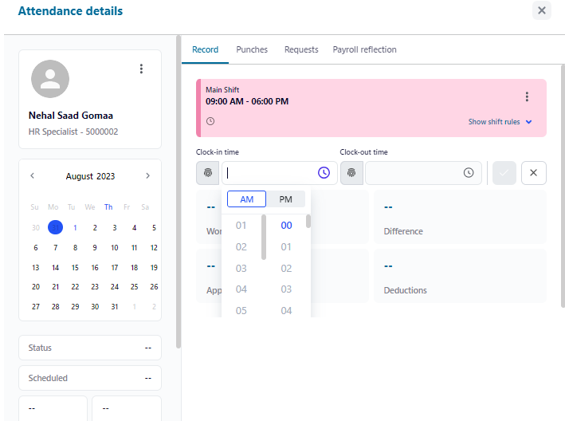Click inside the Clock-out time field
573x426 pixels.
(414, 173)
